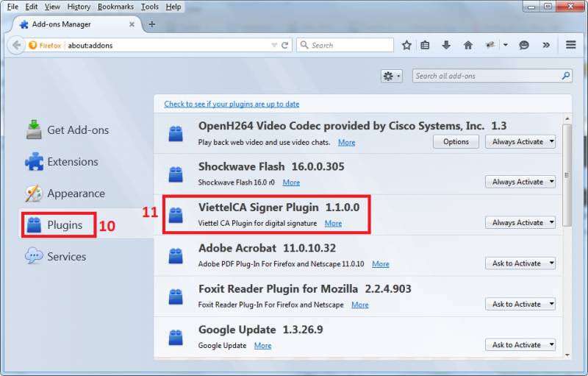Open dropdown arrow next to the bird icon
The image size is (588, 376).
tap(506, 45)
